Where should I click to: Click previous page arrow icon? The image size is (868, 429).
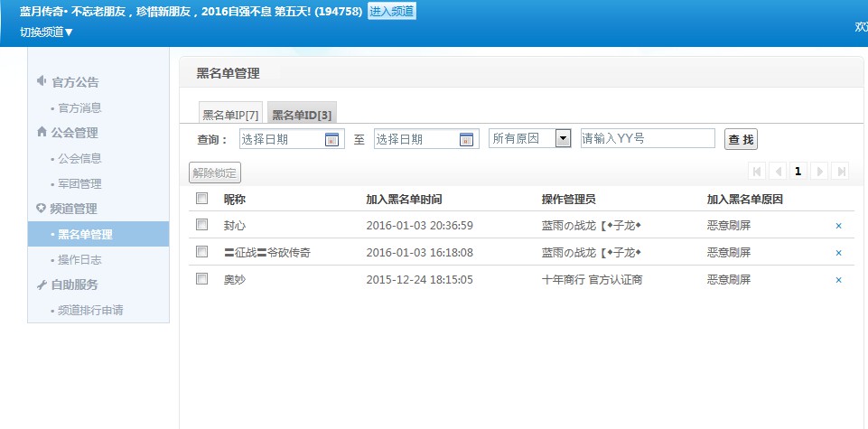coord(778,172)
